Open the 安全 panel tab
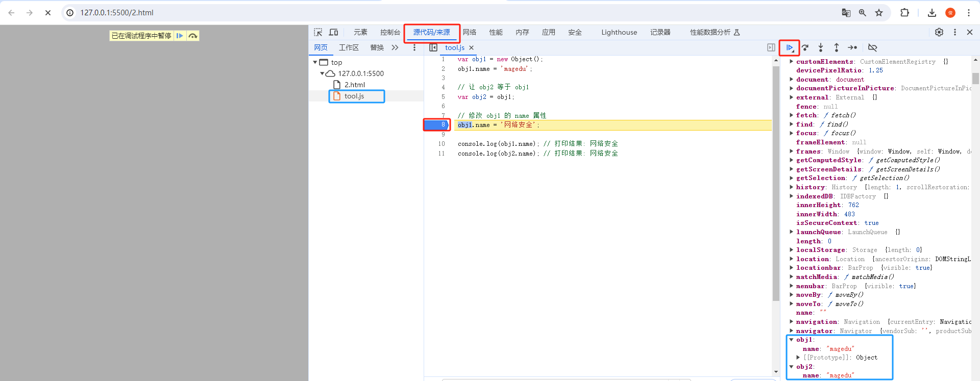Screen dimensions: 980x381 pyautogui.click(x=575, y=32)
